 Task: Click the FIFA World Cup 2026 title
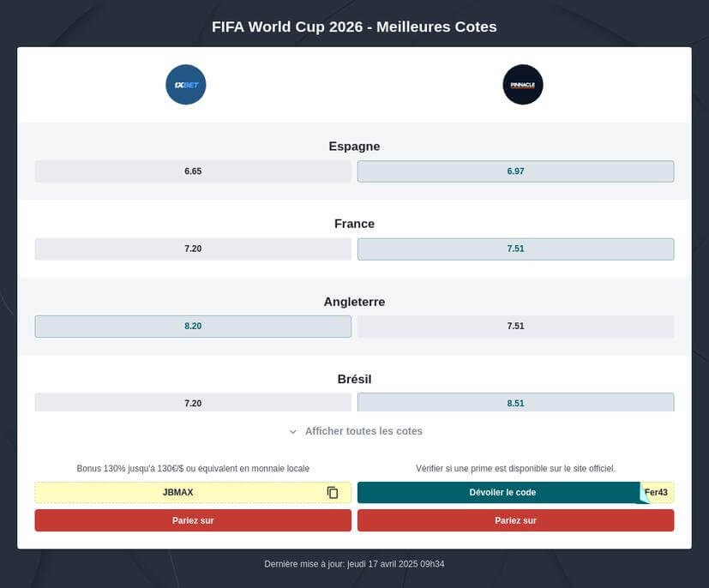pyautogui.click(x=354, y=27)
